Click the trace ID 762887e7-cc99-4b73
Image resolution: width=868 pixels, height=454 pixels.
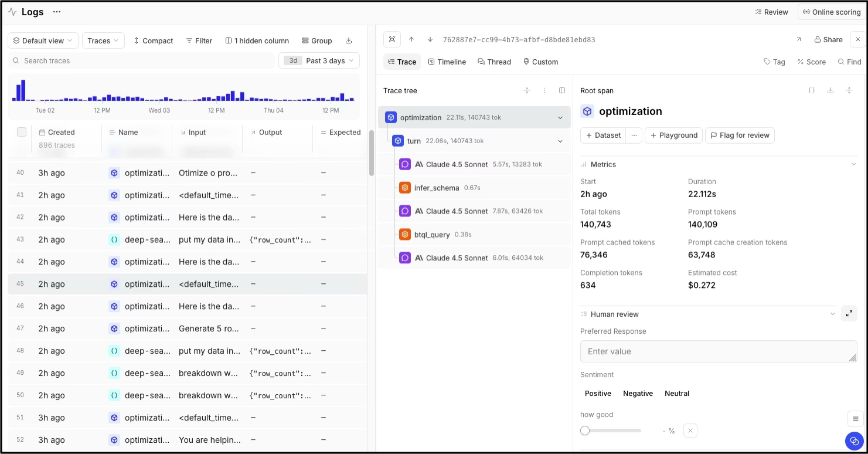pyautogui.click(x=519, y=39)
